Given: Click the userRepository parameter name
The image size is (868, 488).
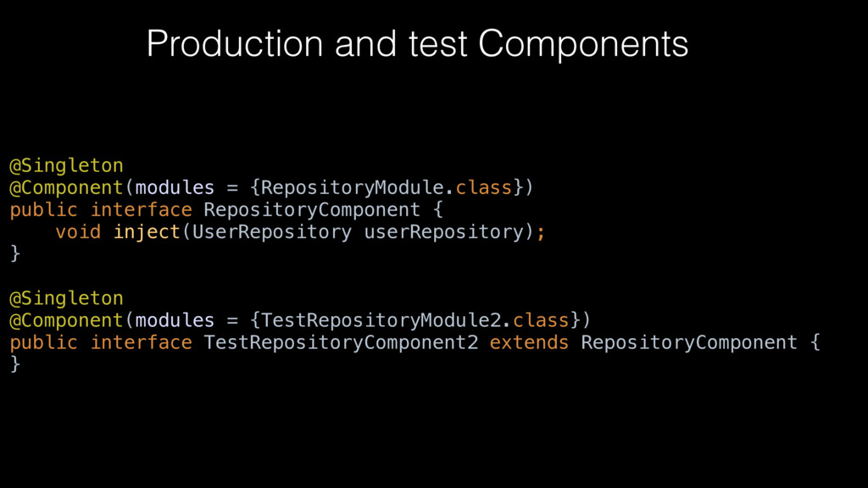Looking at the screenshot, I should pyautogui.click(x=444, y=232).
